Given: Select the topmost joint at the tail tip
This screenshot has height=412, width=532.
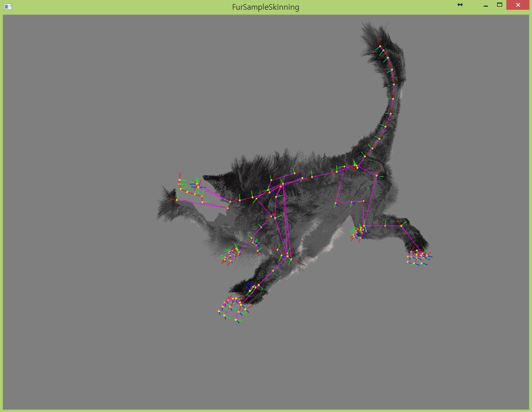Looking at the screenshot, I should coord(380,46).
